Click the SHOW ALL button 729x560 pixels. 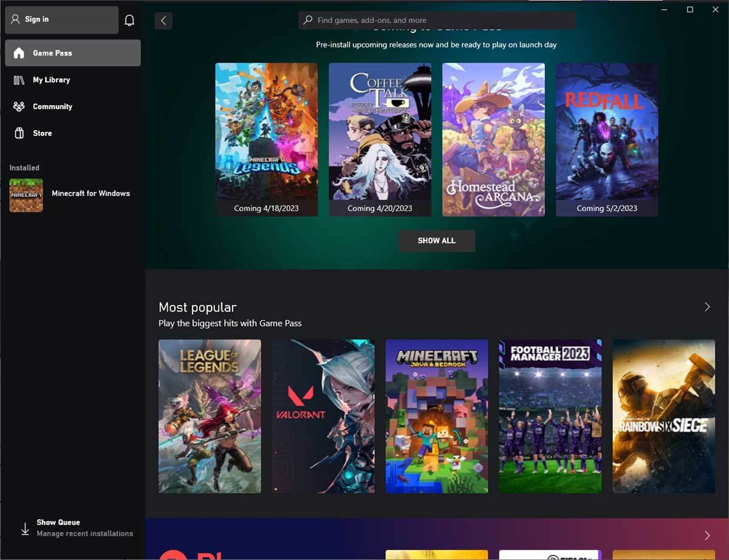[x=436, y=241]
